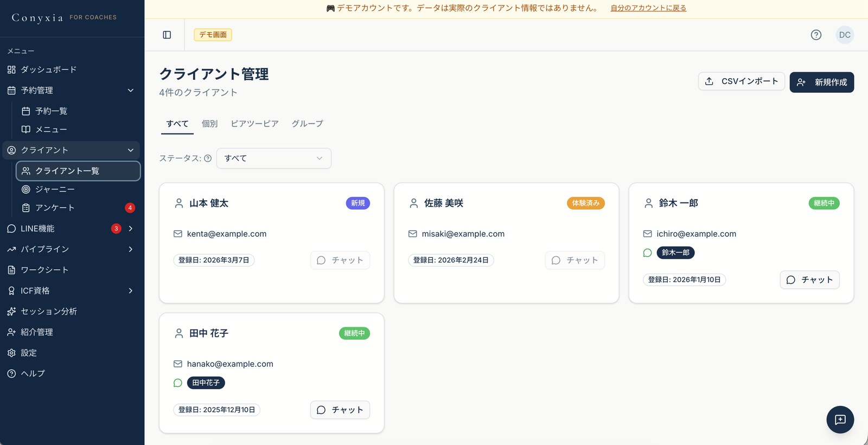Switch to the グループ tab
Screen dimensions: 868x445
307,124
